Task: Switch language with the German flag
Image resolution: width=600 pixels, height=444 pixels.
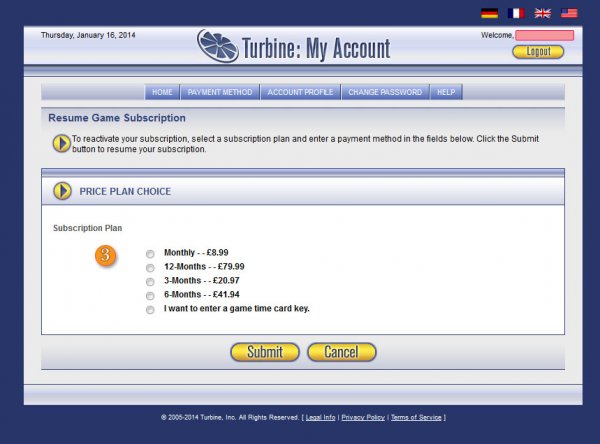Action: 489,13
